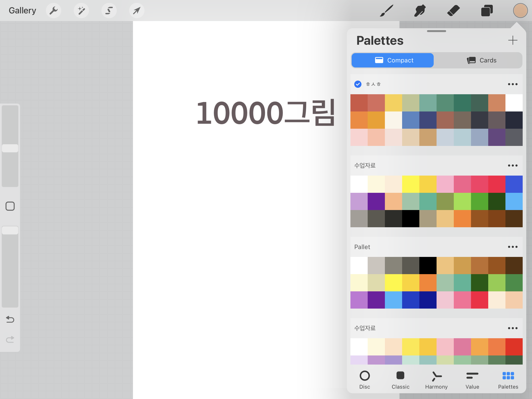Switch palette view to Cards
This screenshot has width=532, height=399.
482,60
